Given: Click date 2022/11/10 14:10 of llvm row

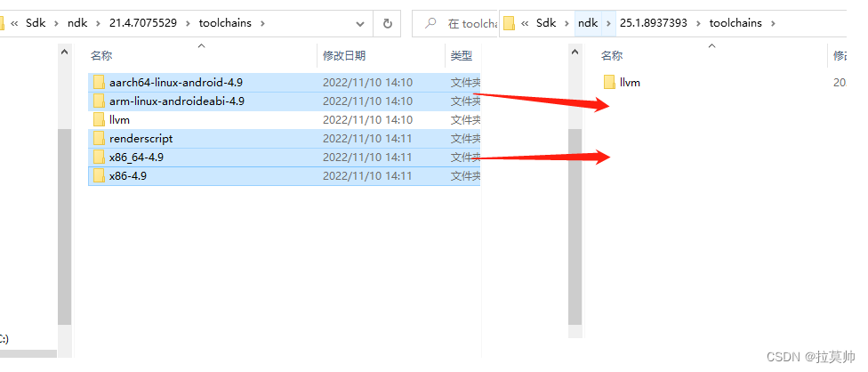Looking at the screenshot, I should [x=367, y=119].
